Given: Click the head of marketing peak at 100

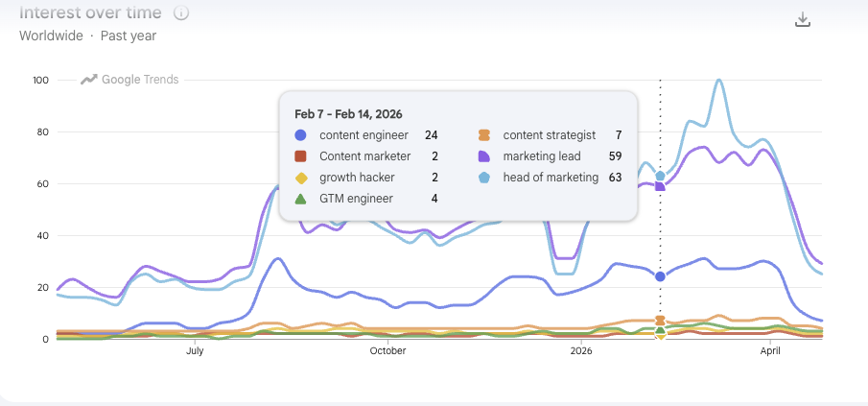Looking at the screenshot, I should [719, 81].
